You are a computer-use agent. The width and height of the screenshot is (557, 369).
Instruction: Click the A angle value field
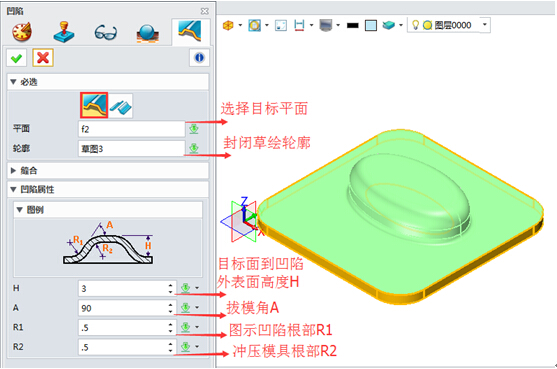(123, 308)
